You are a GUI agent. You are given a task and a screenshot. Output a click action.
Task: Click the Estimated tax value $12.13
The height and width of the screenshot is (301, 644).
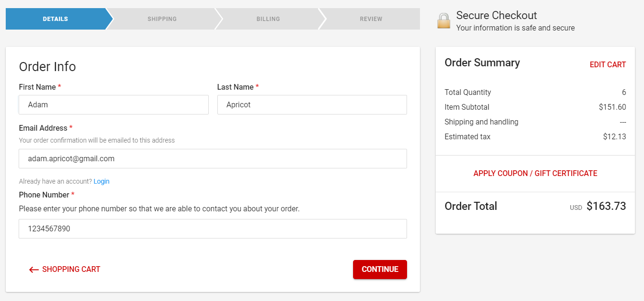click(x=614, y=137)
